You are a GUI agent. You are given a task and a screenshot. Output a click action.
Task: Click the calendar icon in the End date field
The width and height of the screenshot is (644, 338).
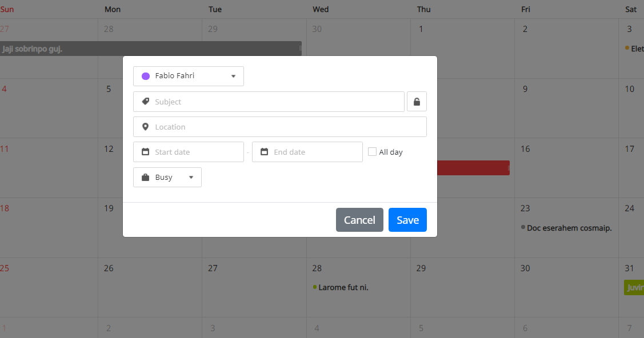(263, 151)
